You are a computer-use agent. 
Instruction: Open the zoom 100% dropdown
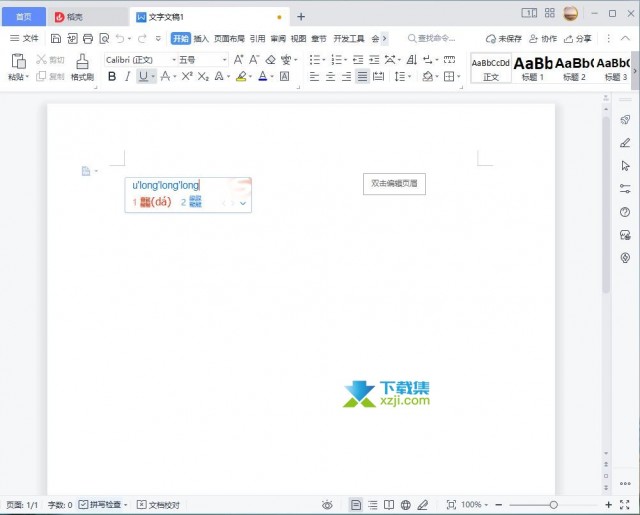click(474, 505)
